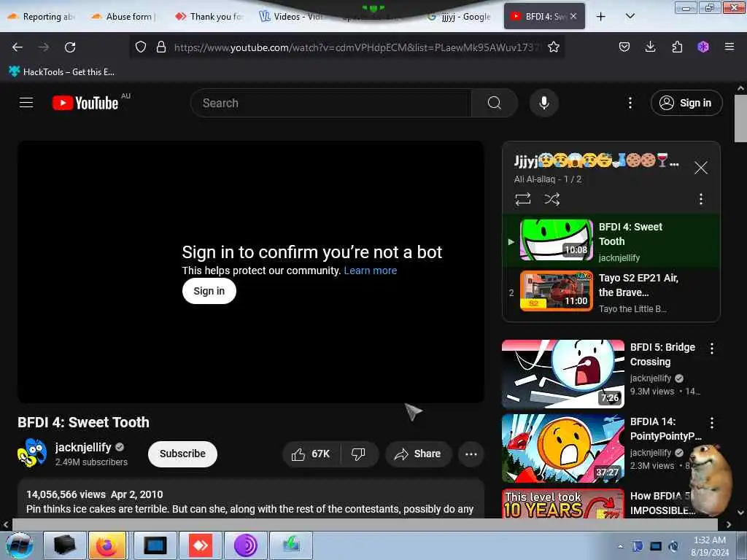Close the BFDI 4 browser tab
747x560 pixels.
click(573, 16)
